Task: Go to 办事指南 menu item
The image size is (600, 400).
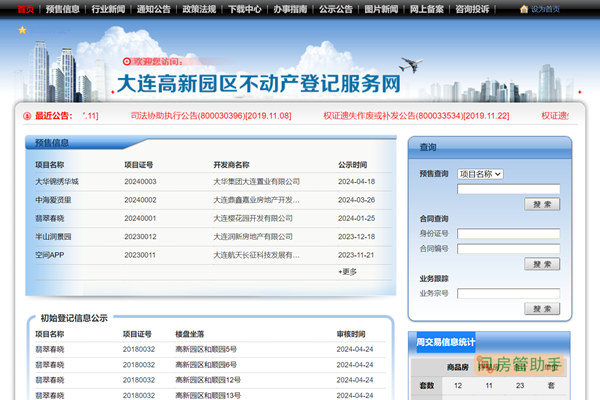Action: coord(290,9)
